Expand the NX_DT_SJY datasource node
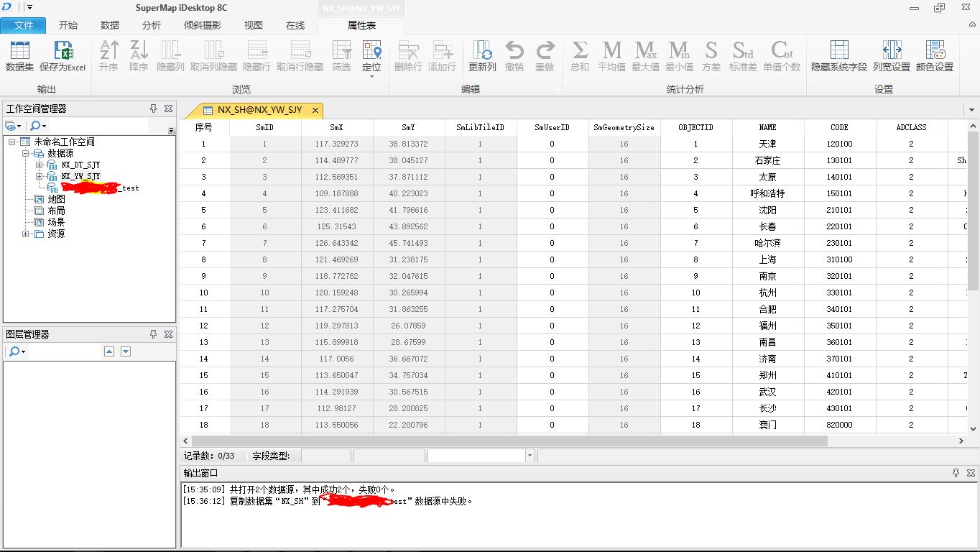Image resolution: width=980 pixels, height=552 pixels. coord(40,165)
